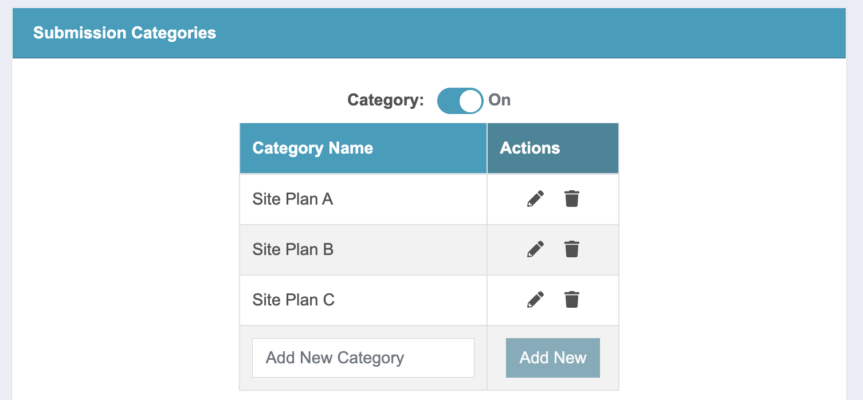
Task: Click the Submission Categories panel title
Action: tap(124, 33)
